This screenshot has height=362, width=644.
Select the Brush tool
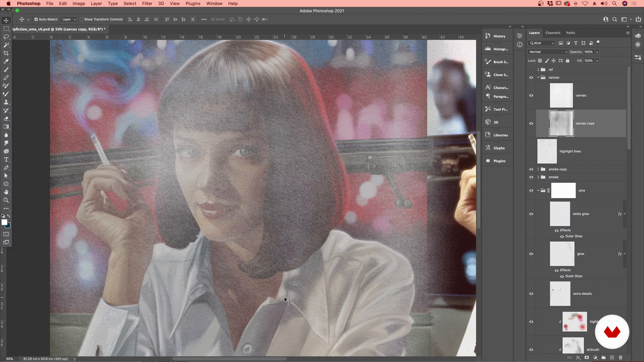tap(6, 69)
